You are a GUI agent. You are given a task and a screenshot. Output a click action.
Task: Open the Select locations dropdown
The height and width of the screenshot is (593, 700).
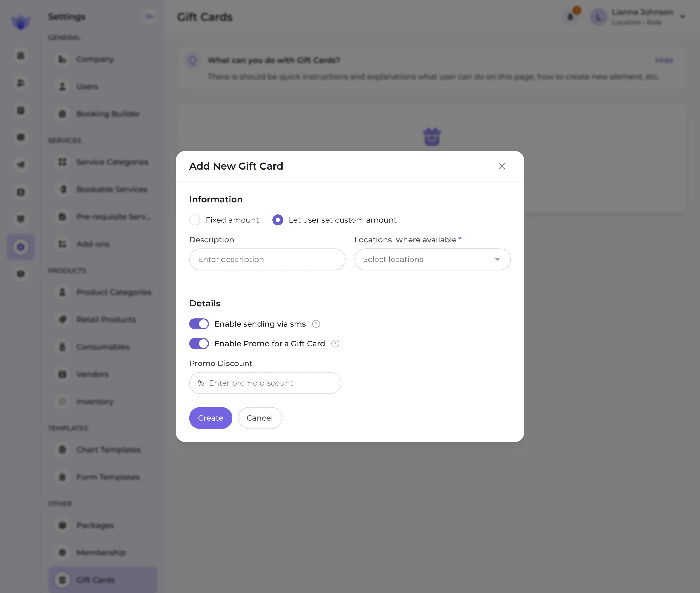pyautogui.click(x=432, y=259)
